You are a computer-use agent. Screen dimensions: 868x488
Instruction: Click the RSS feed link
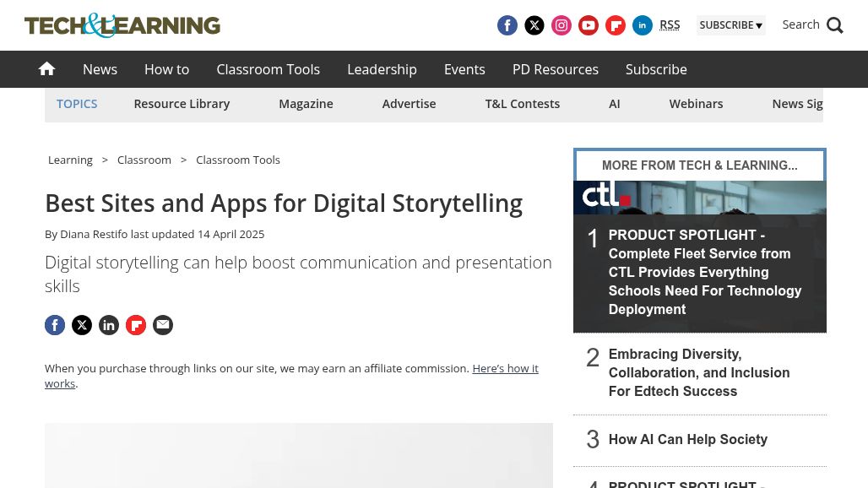tap(670, 24)
